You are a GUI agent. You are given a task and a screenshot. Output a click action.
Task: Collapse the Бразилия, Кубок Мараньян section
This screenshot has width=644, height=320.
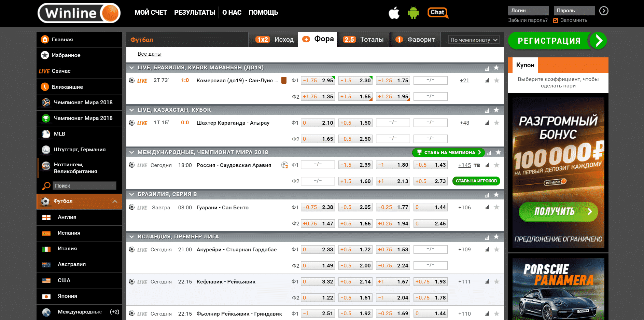pyautogui.click(x=131, y=68)
